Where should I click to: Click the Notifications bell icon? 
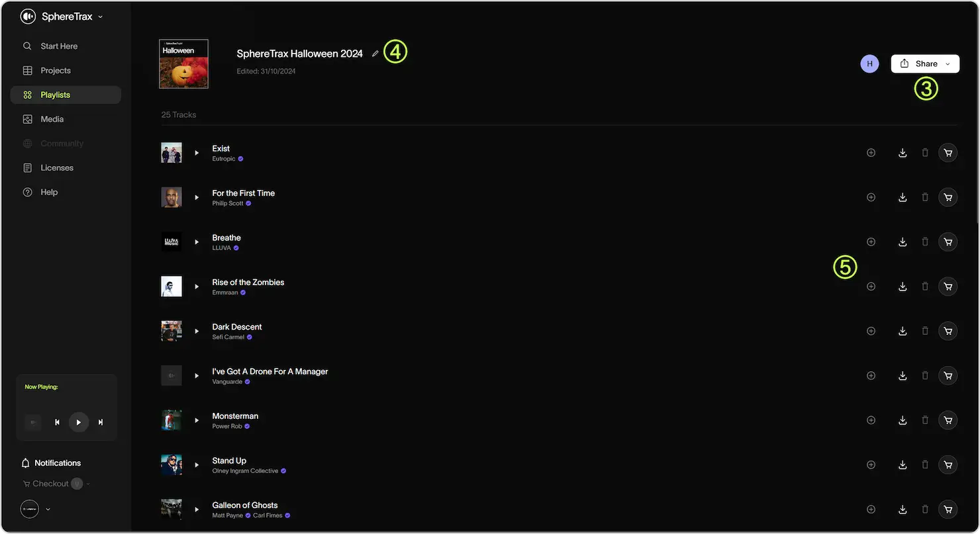(26, 463)
